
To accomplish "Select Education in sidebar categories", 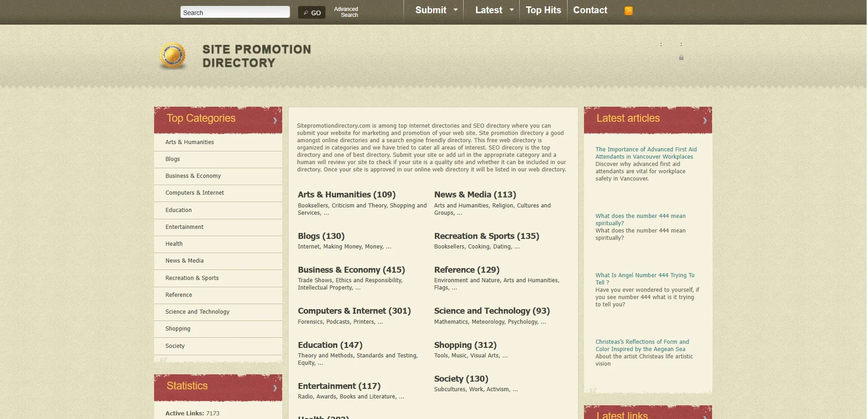I will 179,210.
